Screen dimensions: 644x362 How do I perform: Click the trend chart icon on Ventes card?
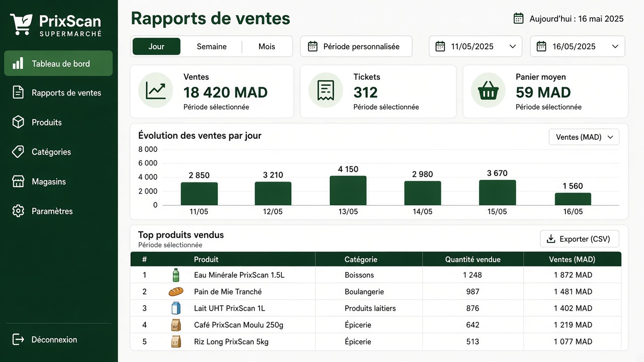[x=155, y=90]
